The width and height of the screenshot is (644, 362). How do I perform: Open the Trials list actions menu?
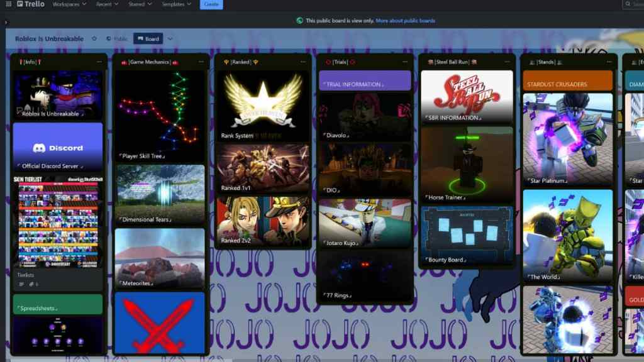click(404, 62)
